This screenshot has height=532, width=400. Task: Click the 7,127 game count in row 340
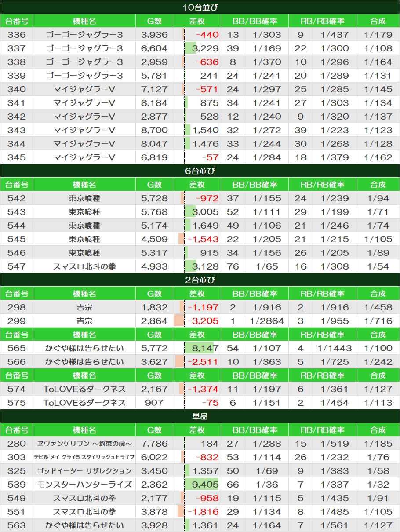[154, 89]
